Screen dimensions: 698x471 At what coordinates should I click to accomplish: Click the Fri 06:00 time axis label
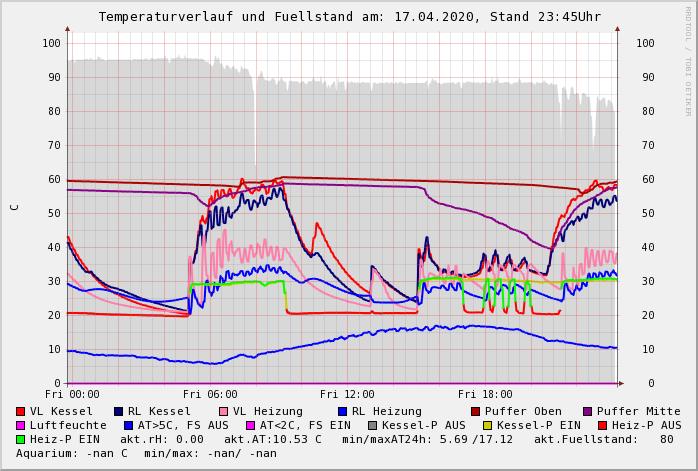pyautogui.click(x=210, y=394)
